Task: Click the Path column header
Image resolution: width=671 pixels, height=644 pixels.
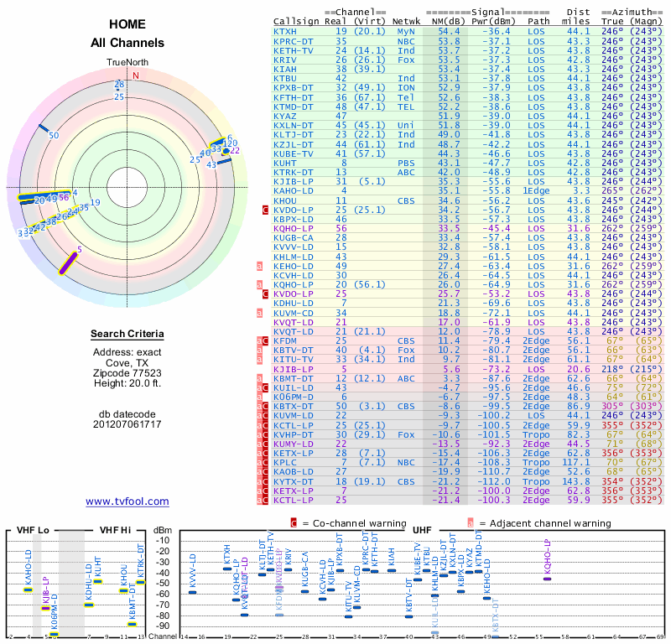Action: [x=538, y=22]
